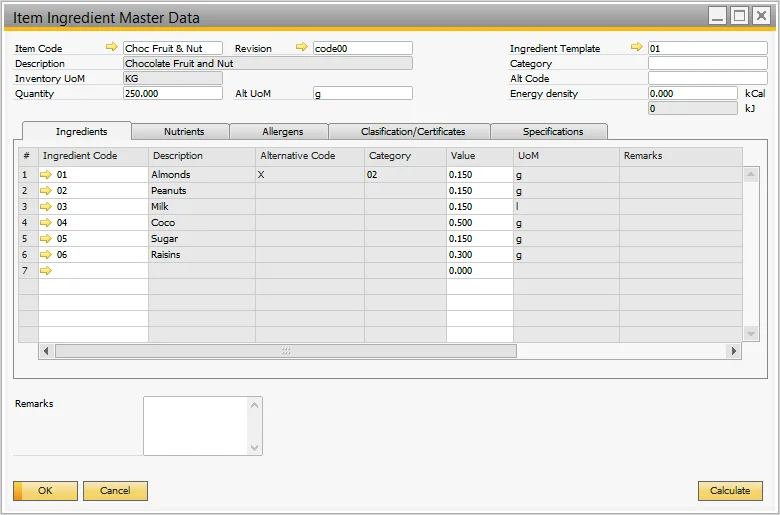The height and width of the screenshot is (515, 780).
Task: Click the Value 0.000 cell in row 7
Action: coord(480,271)
